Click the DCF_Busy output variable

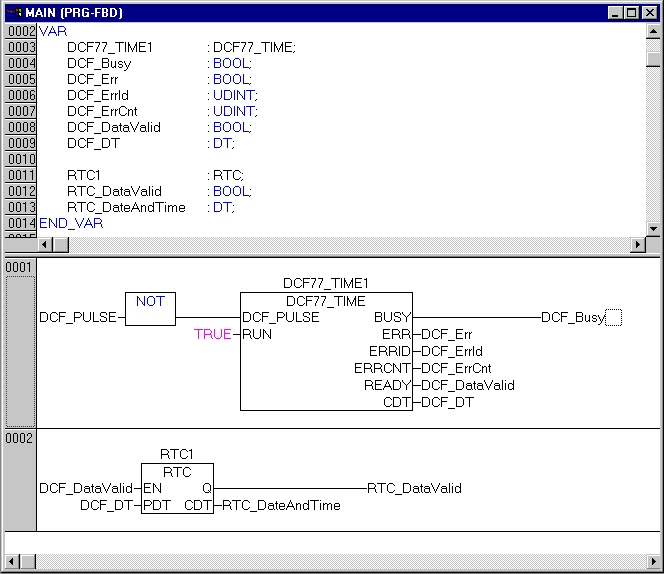click(x=573, y=317)
